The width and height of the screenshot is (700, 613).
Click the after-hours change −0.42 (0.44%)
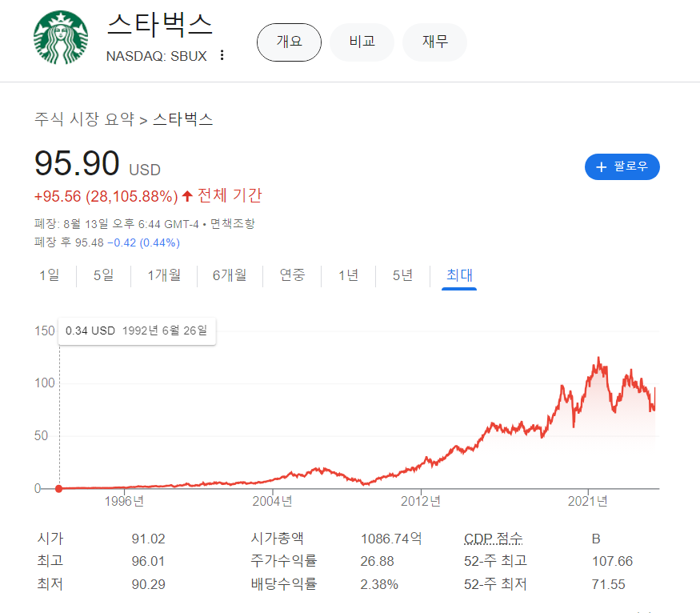(x=143, y=242)
